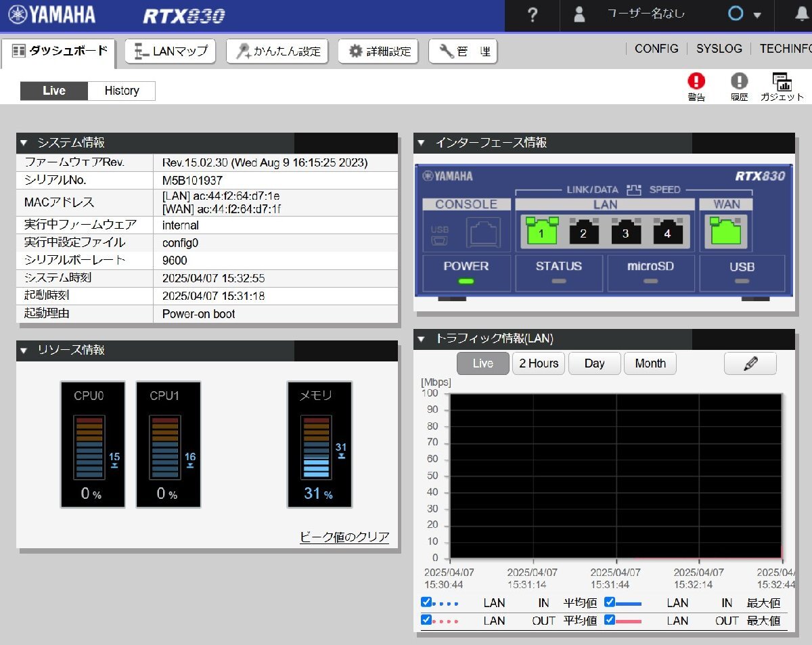The height and width of the screenshot is (645, 812).
Task: Click the internal firmware value
Action: 181,225
